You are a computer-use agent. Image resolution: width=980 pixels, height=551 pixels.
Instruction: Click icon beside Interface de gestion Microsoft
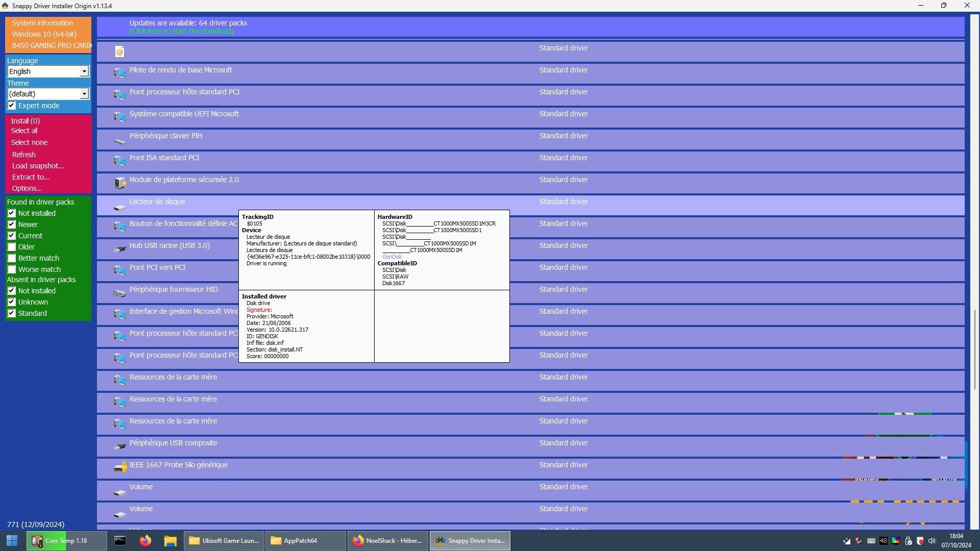tap(119, 314)
